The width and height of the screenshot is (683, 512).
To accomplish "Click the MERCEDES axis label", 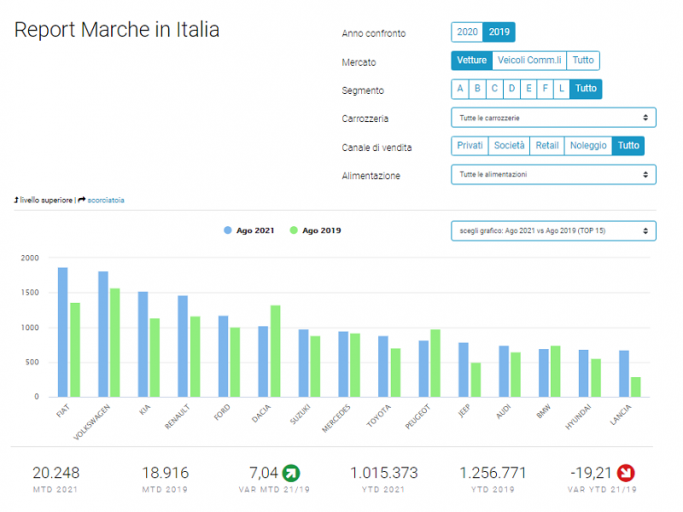I will coord(336,419).
